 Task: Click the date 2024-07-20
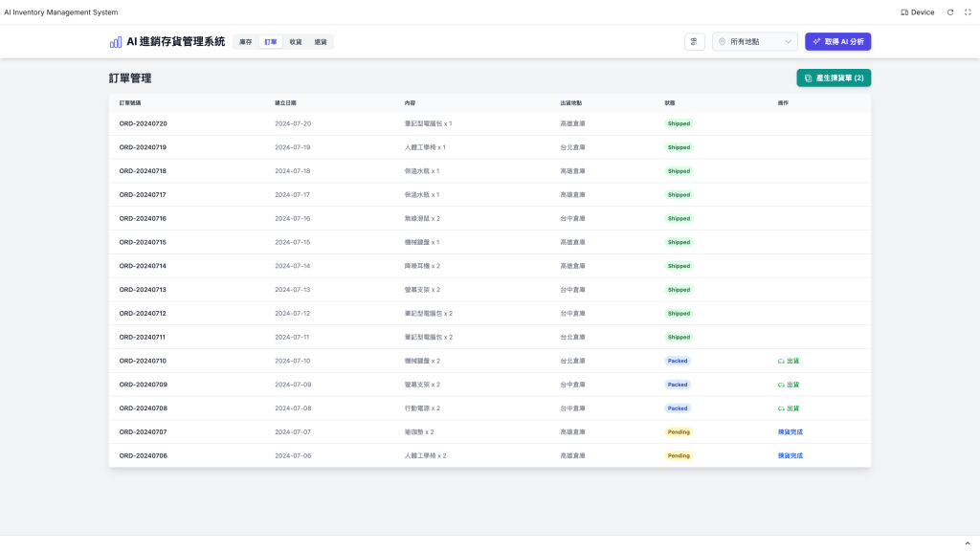[293, 123]
